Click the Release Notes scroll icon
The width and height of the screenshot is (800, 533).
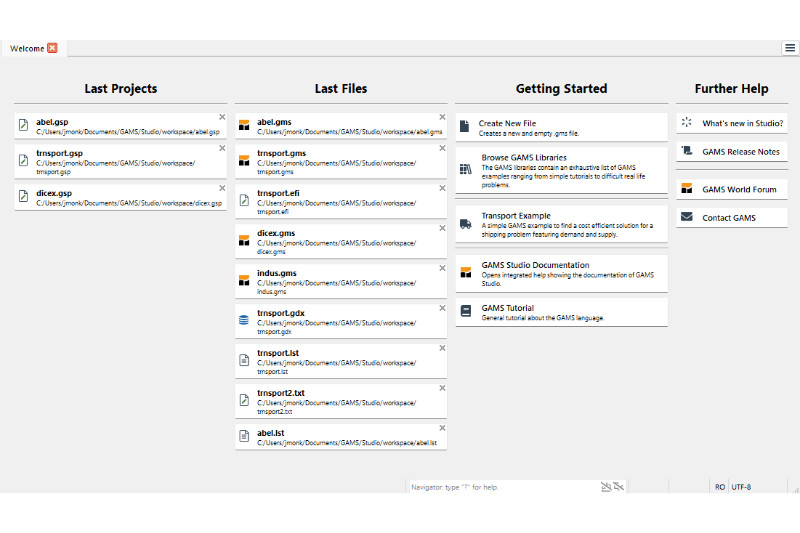coord(687,150)
